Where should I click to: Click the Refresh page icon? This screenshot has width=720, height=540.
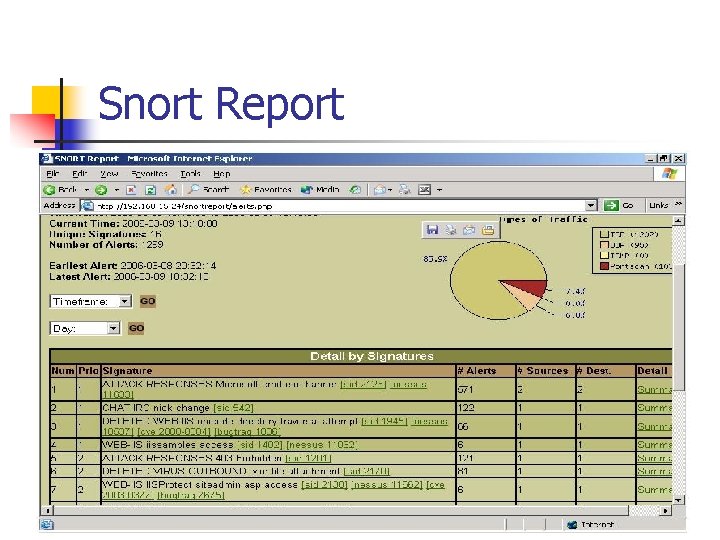point(151,190)
